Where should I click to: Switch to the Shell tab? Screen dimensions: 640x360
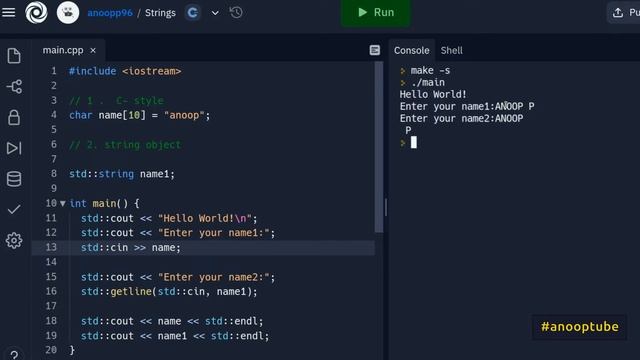451,51
